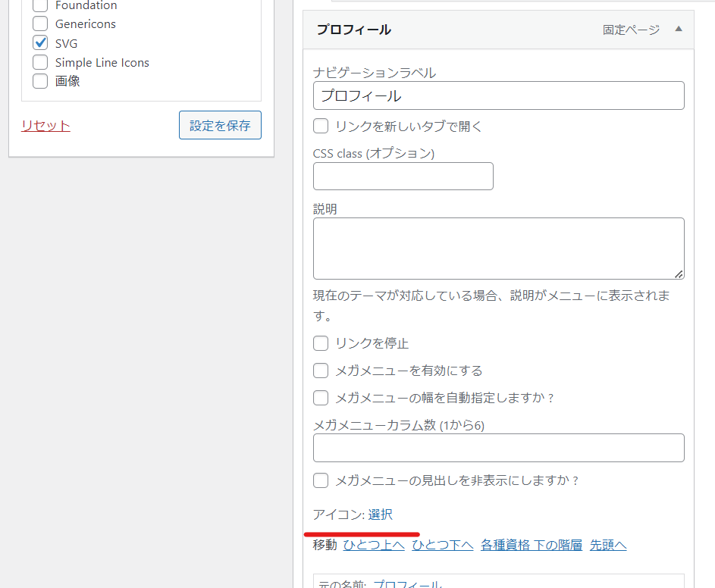This screenshot has width=715, height=588.
Task: Move item down with ひとつ下へ
Action: [x=443, y=546]
